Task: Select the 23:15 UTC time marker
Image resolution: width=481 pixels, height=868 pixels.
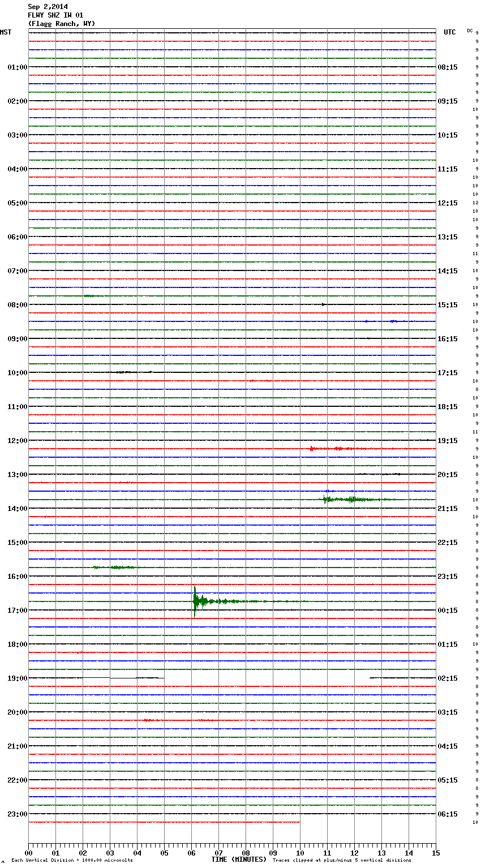Action: [448, 576]
